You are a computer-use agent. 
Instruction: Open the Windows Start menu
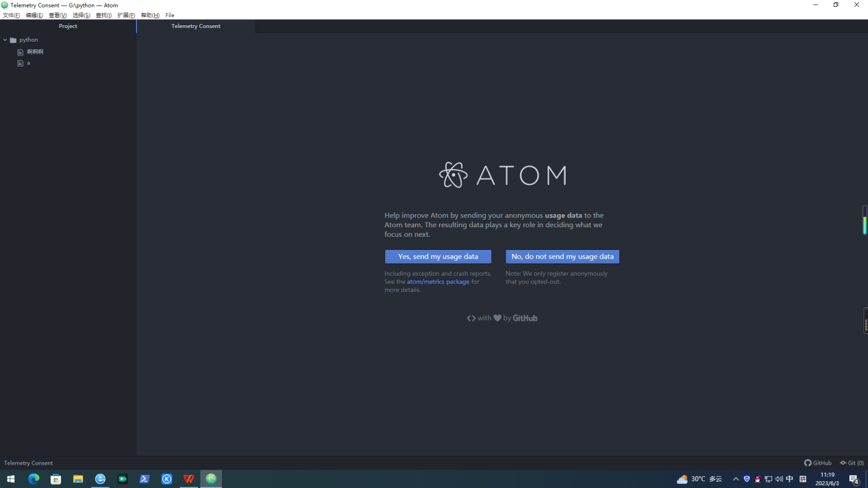11,479
